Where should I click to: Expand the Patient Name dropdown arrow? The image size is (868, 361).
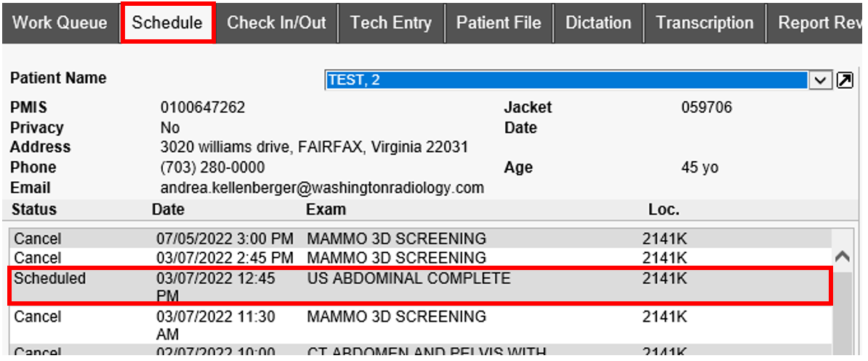click(x=821, y=80)
